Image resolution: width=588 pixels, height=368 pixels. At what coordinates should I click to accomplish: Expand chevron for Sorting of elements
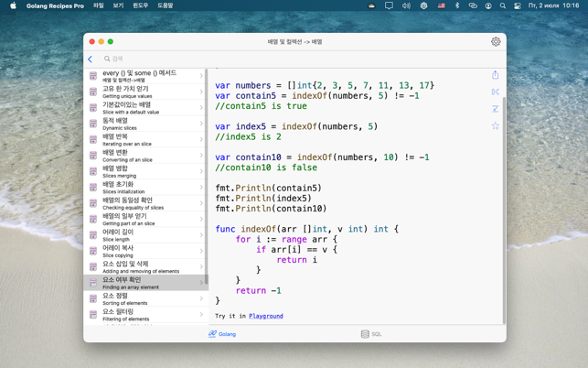(201, 298)
